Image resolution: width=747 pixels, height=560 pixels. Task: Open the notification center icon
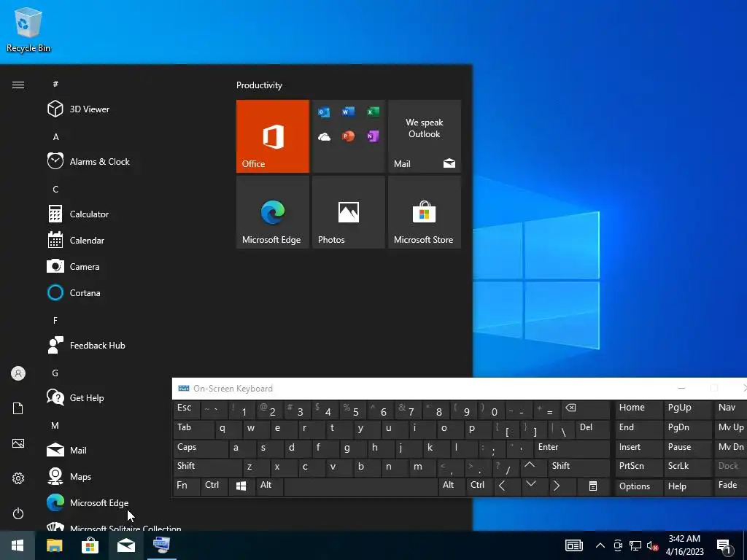click(x=724, y=546)
